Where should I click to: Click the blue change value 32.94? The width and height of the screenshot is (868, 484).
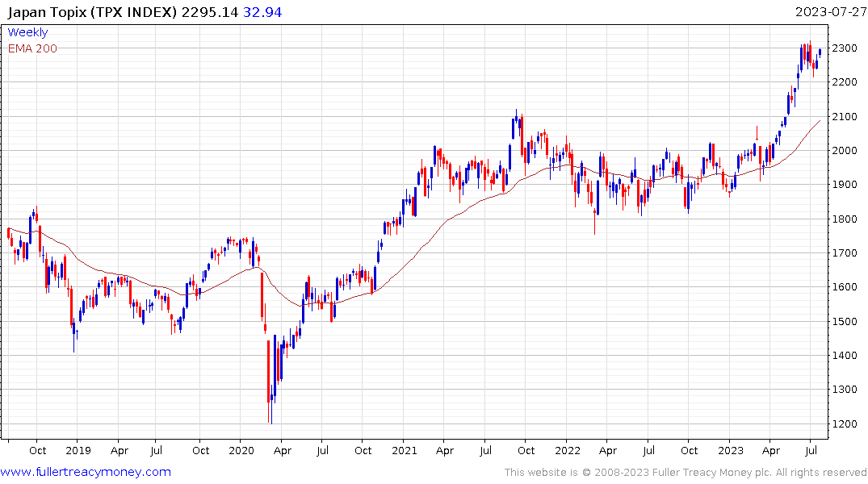click(x=262, y=12)
